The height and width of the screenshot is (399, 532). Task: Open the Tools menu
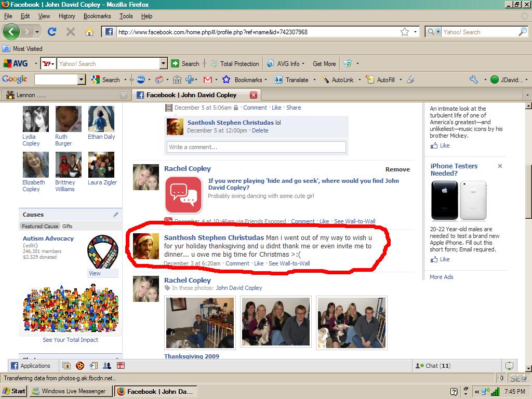[126, 16]
